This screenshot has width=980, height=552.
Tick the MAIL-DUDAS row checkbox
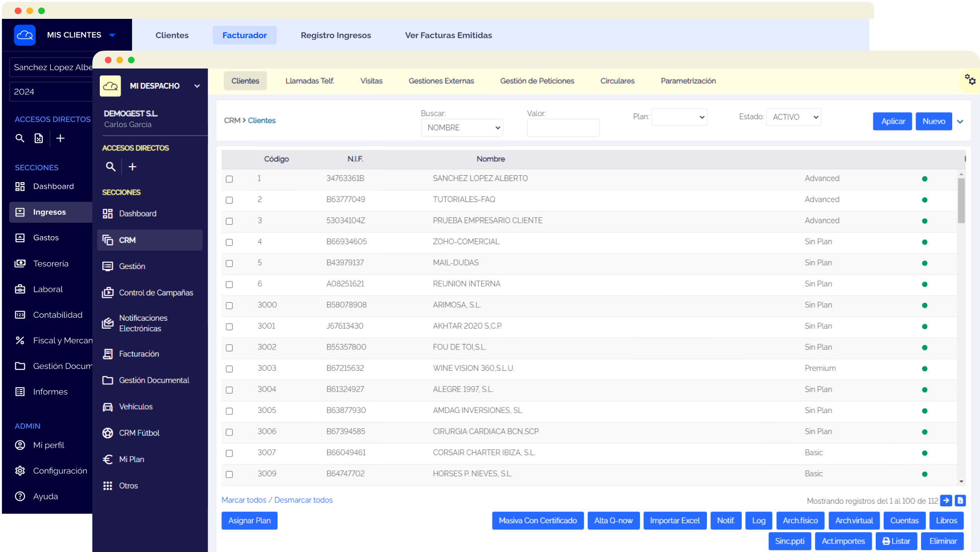pos(229,263)
